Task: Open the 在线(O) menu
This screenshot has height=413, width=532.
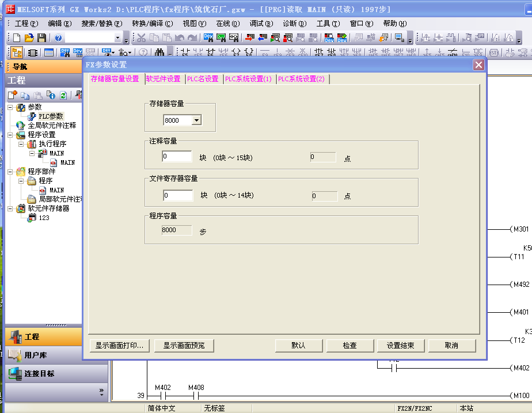Action: [x=227, y=24]
